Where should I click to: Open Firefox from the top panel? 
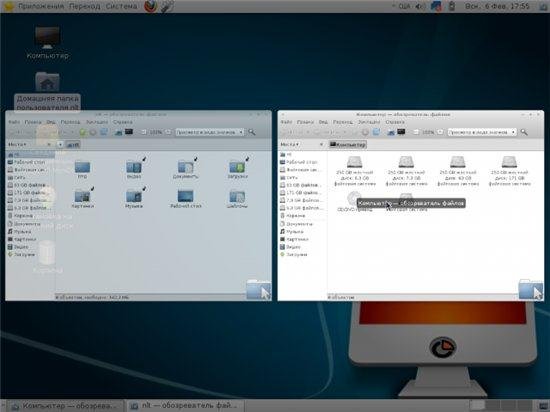150,6
